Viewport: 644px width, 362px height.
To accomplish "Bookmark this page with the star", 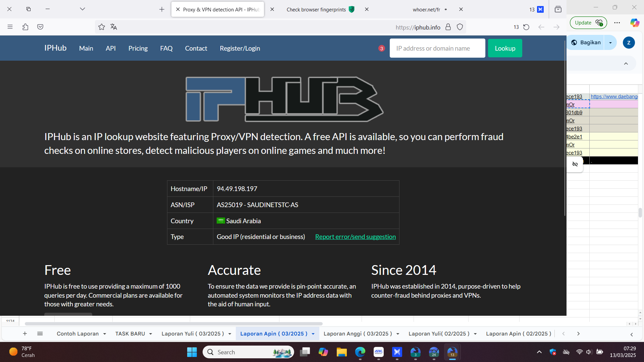I will (102, 27).
